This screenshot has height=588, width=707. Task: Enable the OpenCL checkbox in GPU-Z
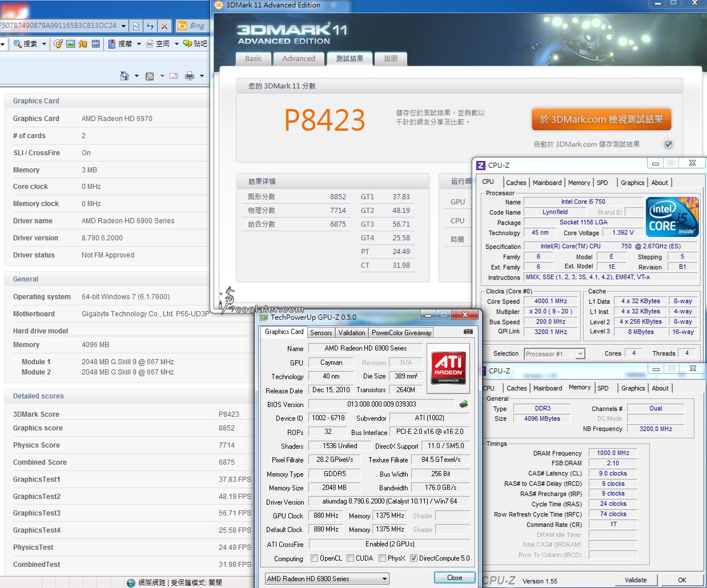coord(314,558)
